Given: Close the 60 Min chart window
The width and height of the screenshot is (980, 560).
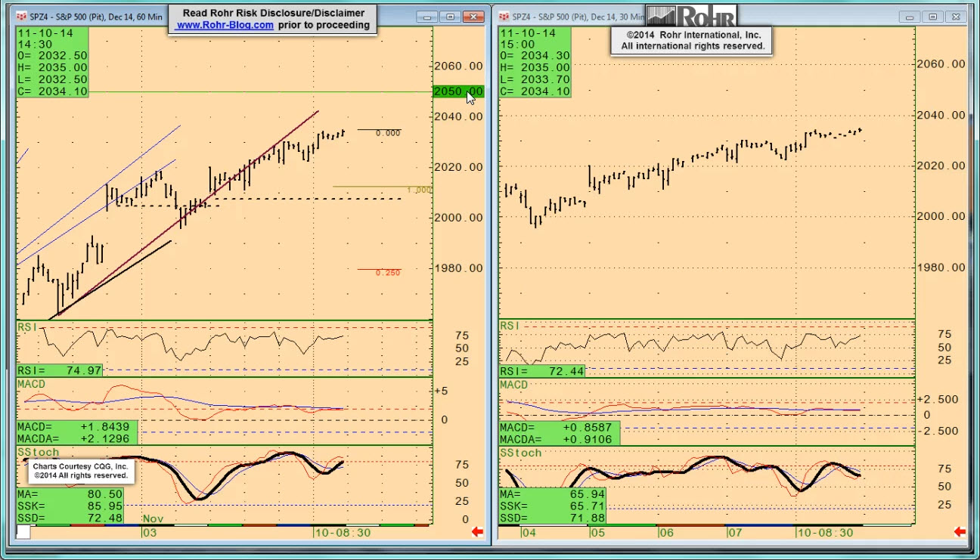Looking at the screenshot, I should tap(474, 16).
